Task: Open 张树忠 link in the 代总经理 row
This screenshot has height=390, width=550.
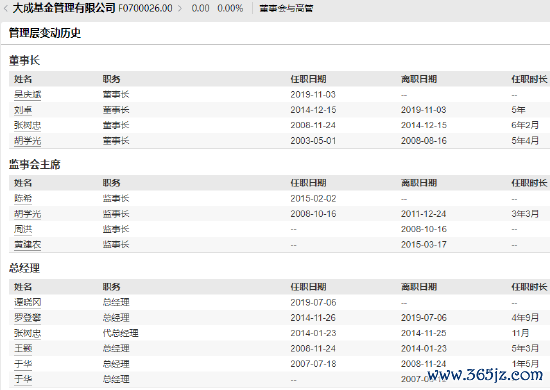Action: point(27,333)
